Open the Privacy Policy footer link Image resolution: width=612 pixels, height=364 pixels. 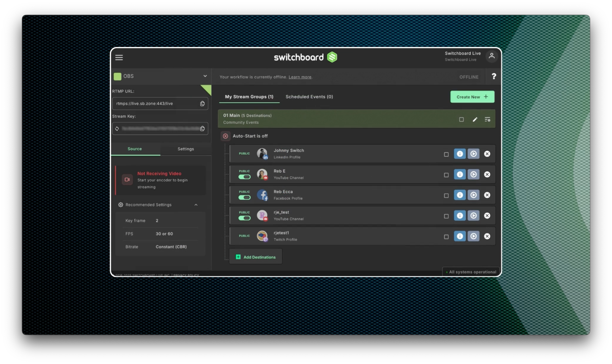186,275
